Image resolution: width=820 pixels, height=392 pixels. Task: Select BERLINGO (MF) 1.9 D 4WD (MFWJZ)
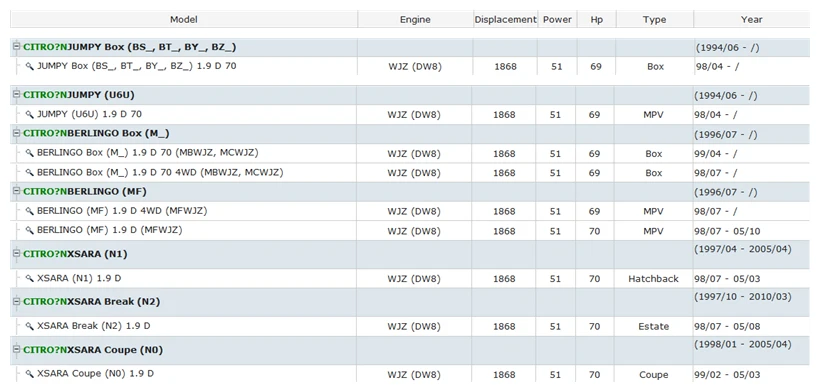(122, 211)
